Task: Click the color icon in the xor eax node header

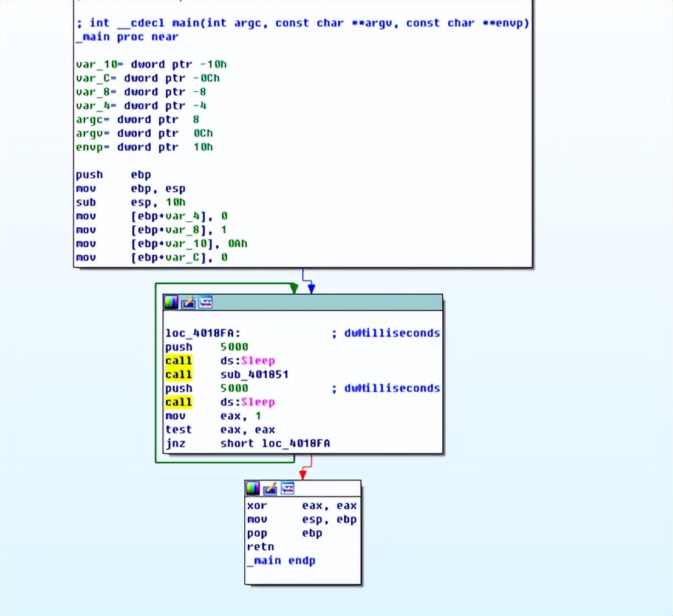Action: (x=253, y=488)
